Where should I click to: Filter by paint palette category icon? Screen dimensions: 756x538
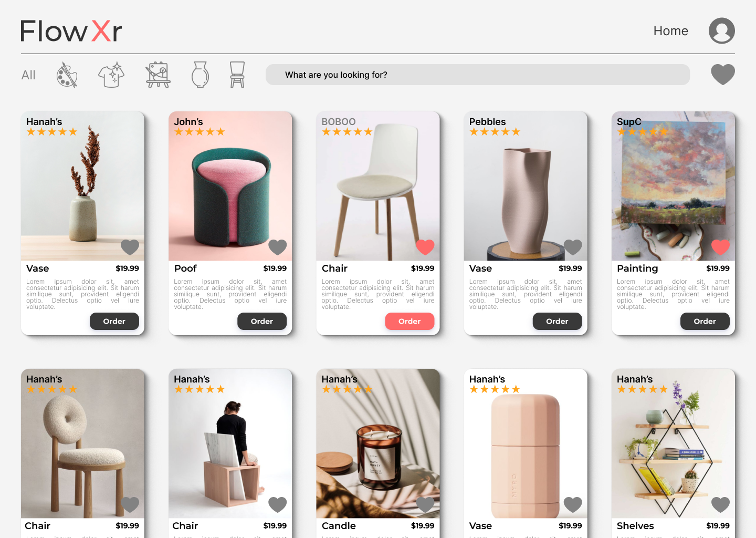click(67, 75)
